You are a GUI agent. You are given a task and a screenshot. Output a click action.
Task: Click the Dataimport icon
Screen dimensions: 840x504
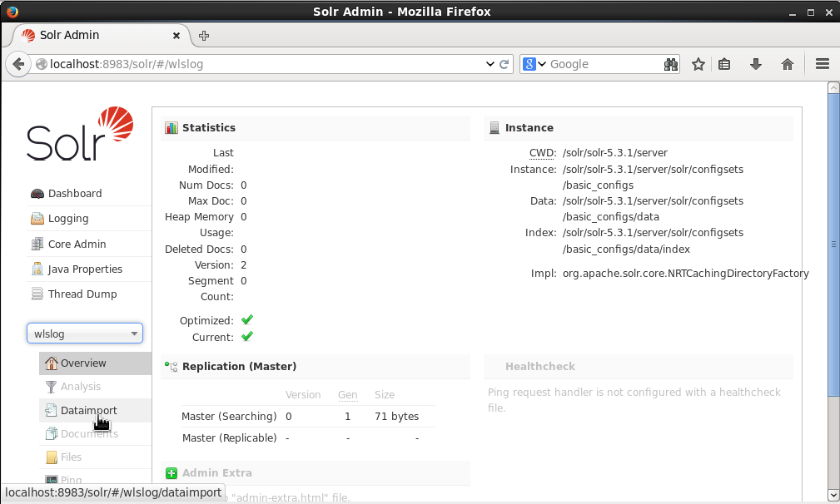point(51,410)
